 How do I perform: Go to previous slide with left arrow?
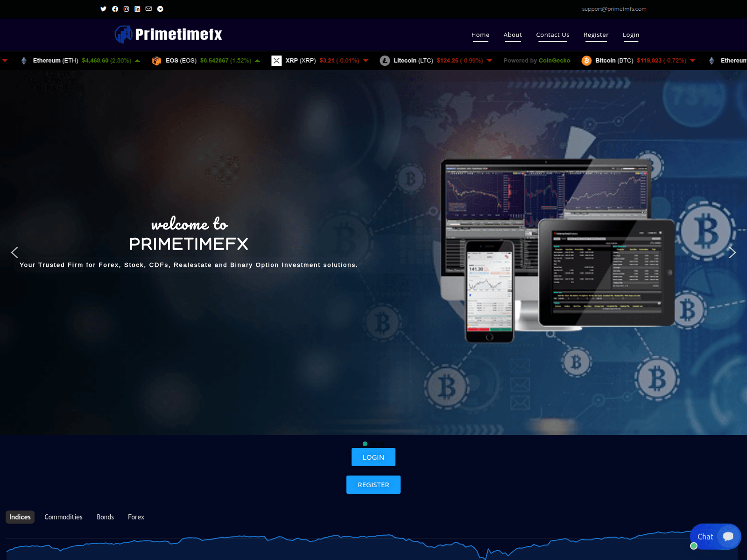click(14, 252)
